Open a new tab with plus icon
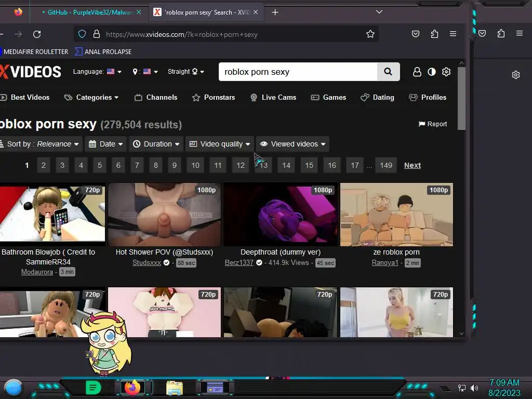532x399 pixels. pos(275,12)
